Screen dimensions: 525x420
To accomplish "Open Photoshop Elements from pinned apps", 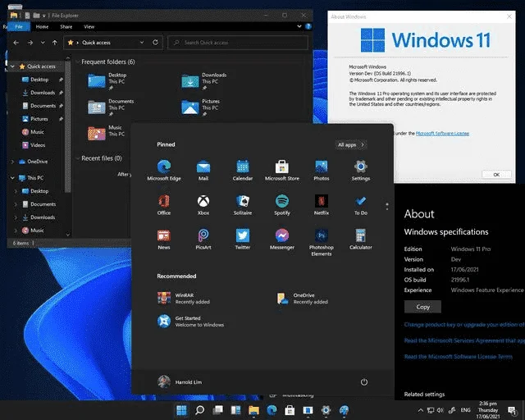I will pyautogui.click(x=321, y=243).
